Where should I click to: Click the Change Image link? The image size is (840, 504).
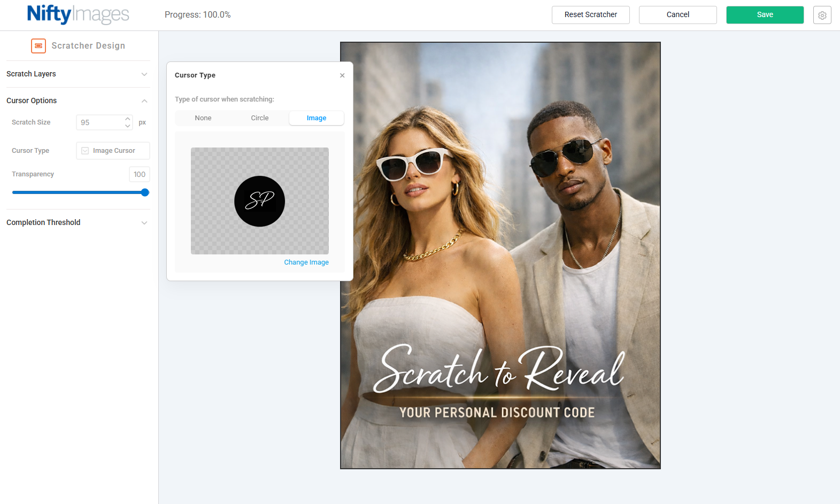click(306, 262)
